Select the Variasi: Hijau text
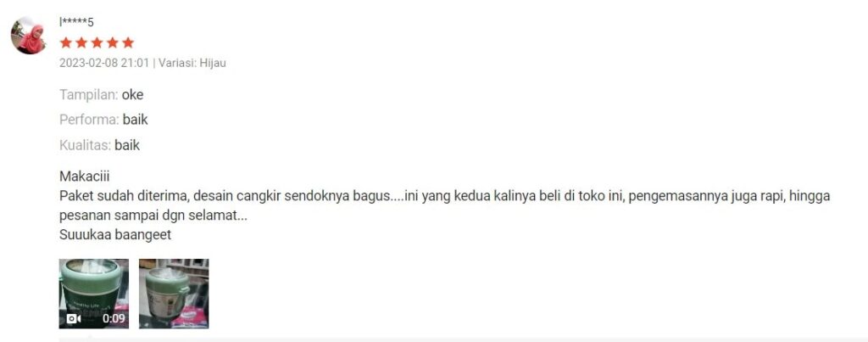868x342 pixels. 192,63
